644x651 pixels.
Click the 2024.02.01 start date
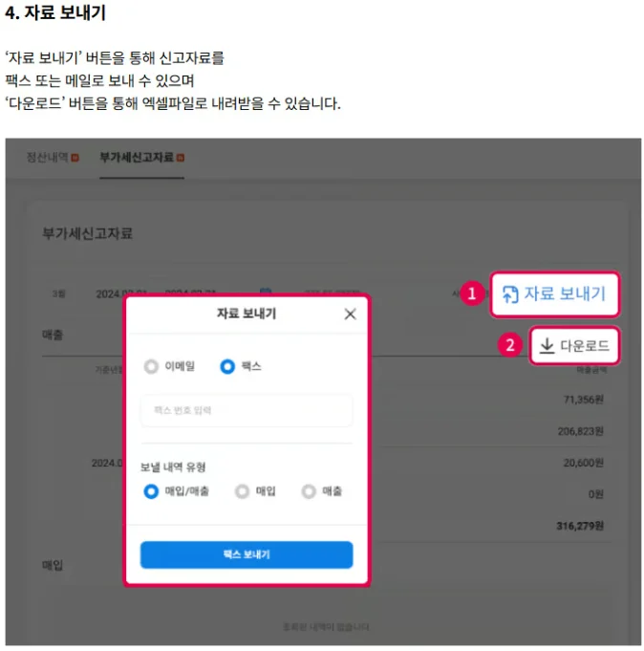120,293
